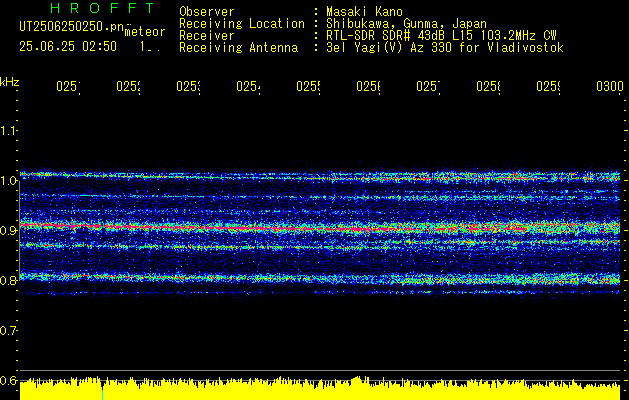Image resolution: width=629 pixels, height=400 pixels.
Task: Click the 0255 time axis marker
Action: coord(308,87)
